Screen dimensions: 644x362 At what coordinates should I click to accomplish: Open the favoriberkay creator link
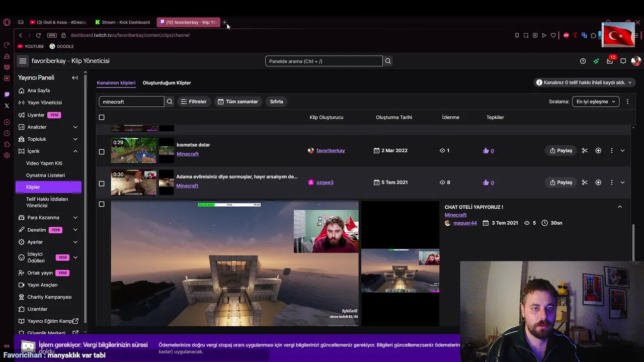[x=331, y=150]
